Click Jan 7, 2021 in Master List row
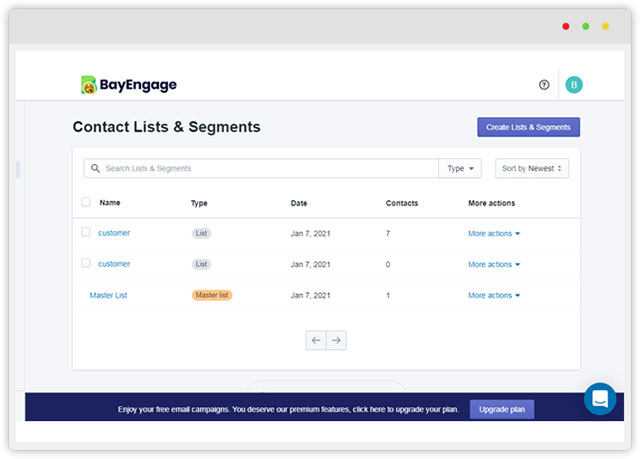640x459 pixels. (x=310, y=295)
